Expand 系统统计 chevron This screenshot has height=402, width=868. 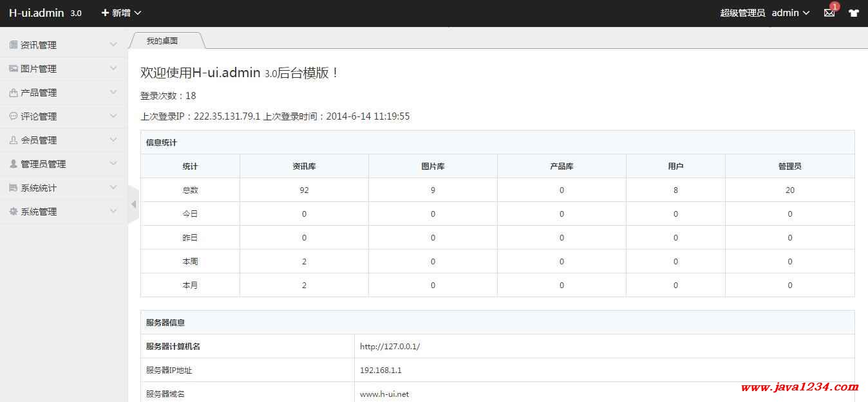(113, 187)
